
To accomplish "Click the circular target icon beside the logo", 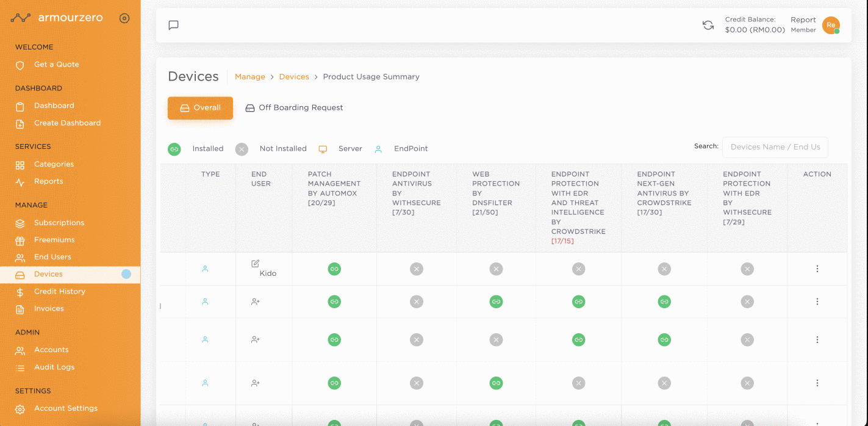I will click(x=124, y=18).
